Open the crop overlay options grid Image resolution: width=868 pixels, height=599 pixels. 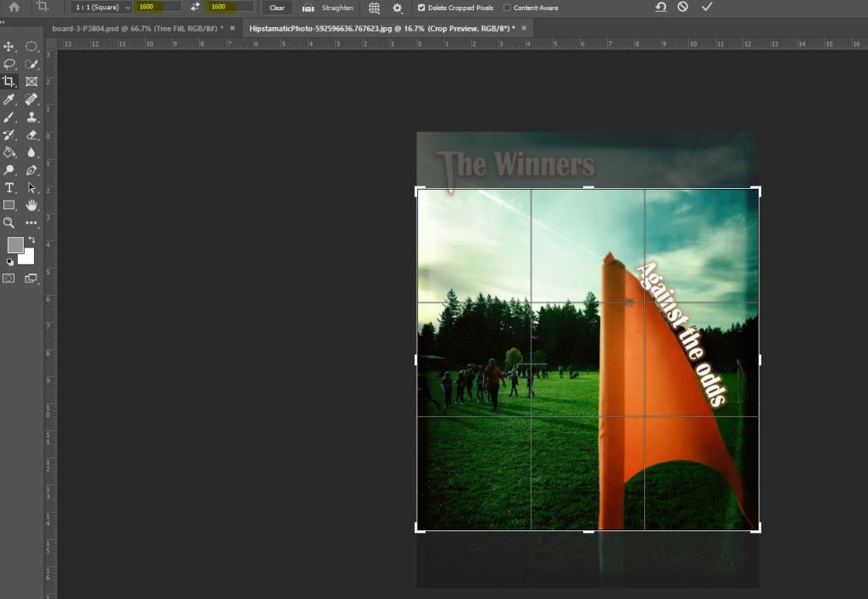tap(374, 8)
